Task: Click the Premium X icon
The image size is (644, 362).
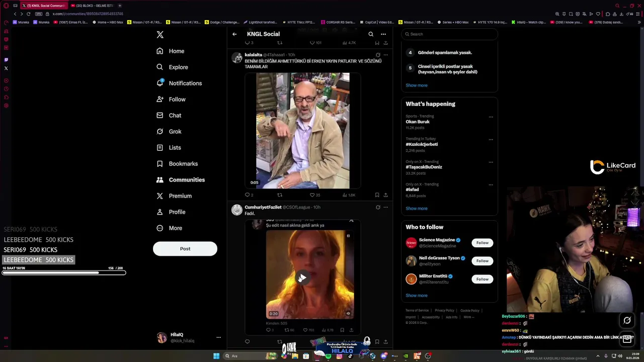Action: pyautogui.click(x=160, y=196)
